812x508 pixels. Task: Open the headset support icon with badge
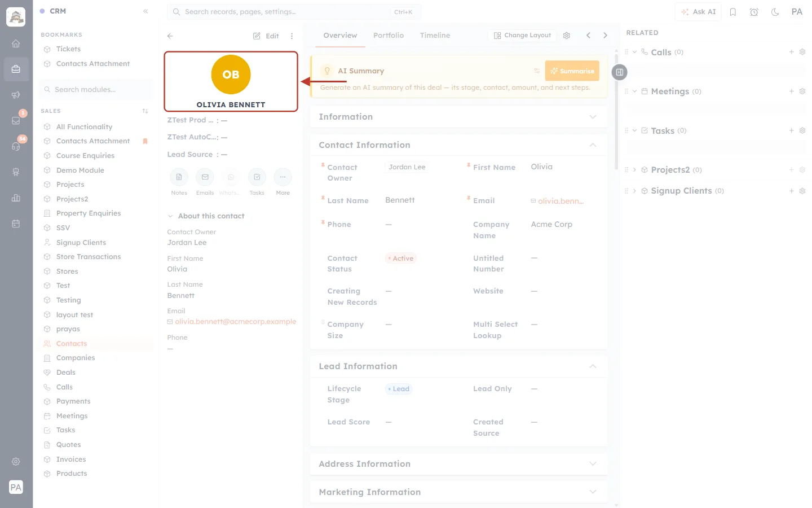click(x=16, y=146)
